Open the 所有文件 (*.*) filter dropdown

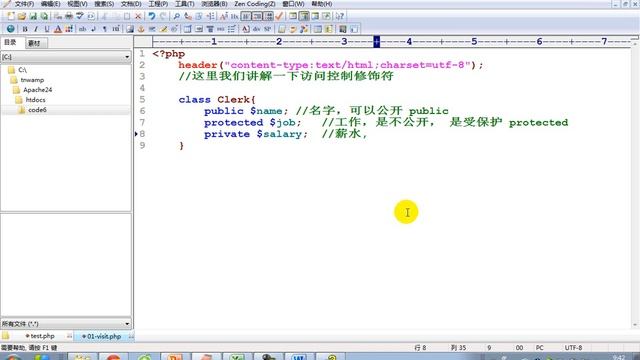[x=66, y=324]
